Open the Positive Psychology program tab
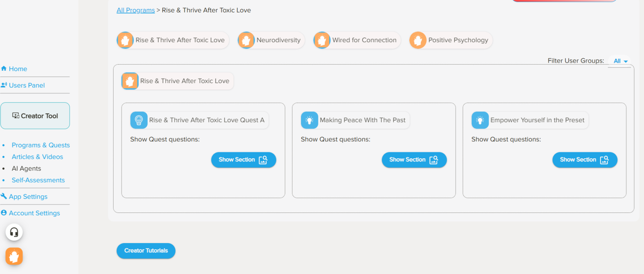The image size is (644, 274). pyautogui.click(x=451, y=40)
